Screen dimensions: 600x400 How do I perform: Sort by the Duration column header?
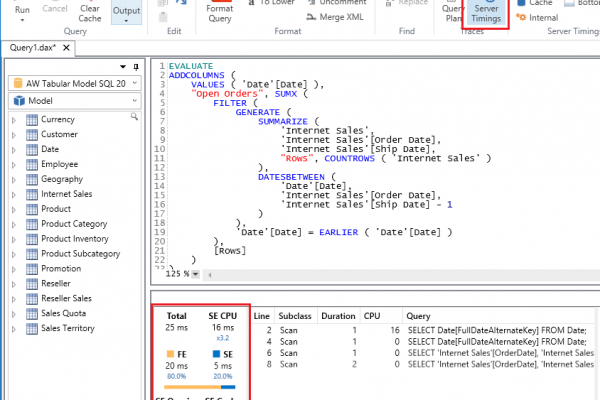[x=338, y=316]
